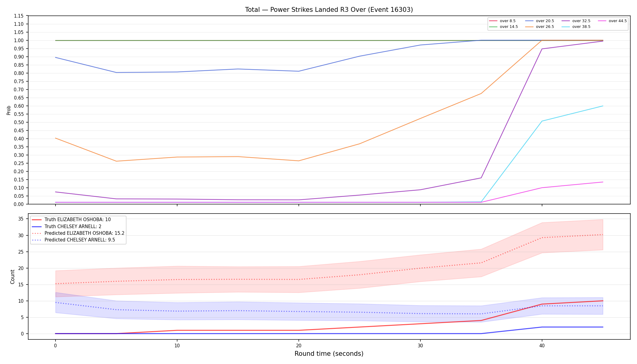Image resolution: width=637 pixels, height=364 pixels.
Task: Click 'Predicted ELIZABETH OSHOBA: 15.2' legend entry
Action: (x=78, y=233)
